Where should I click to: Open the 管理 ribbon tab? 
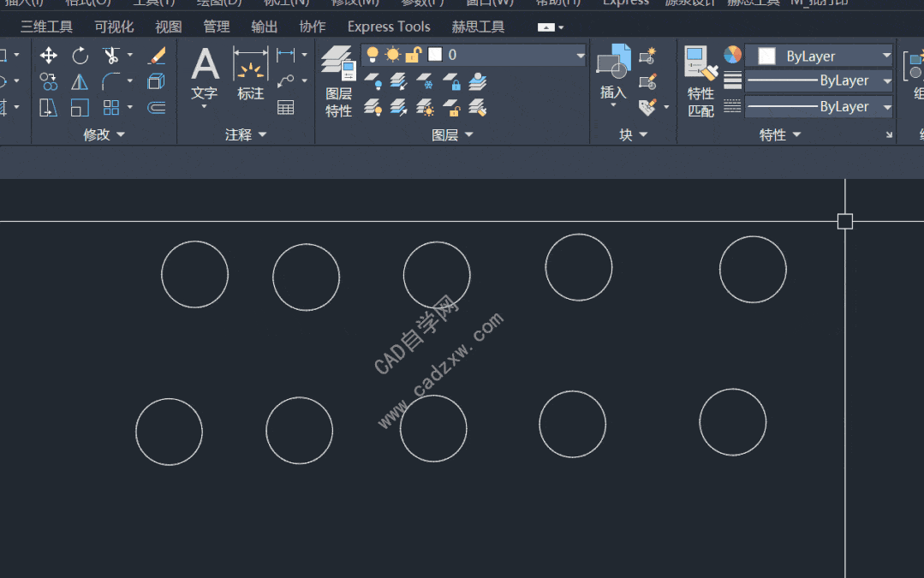coord(217,27)
